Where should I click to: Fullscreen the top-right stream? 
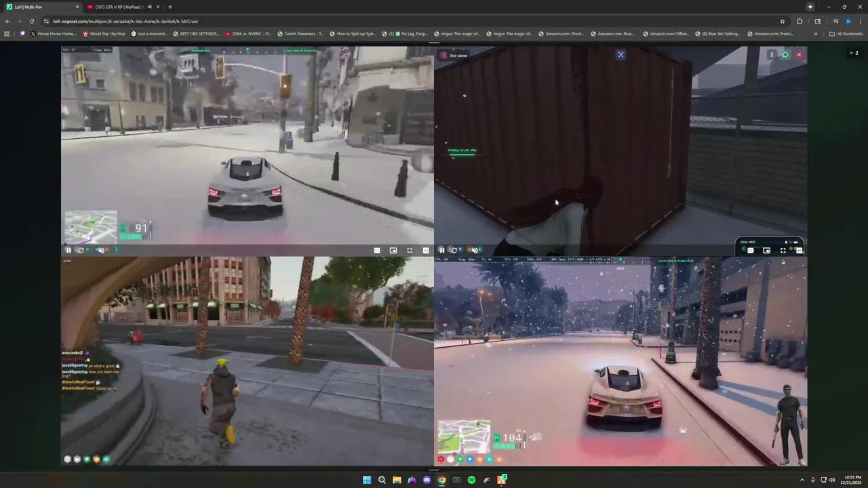[783, 250]
